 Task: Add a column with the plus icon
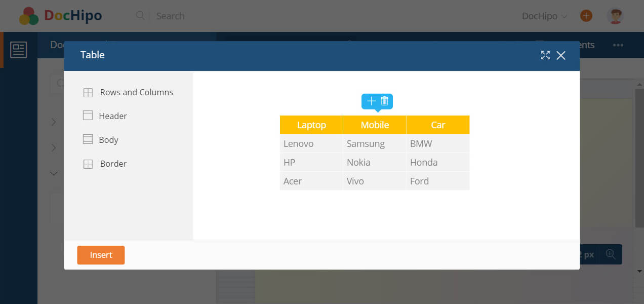pyautogui.click(x=371, y=101)
